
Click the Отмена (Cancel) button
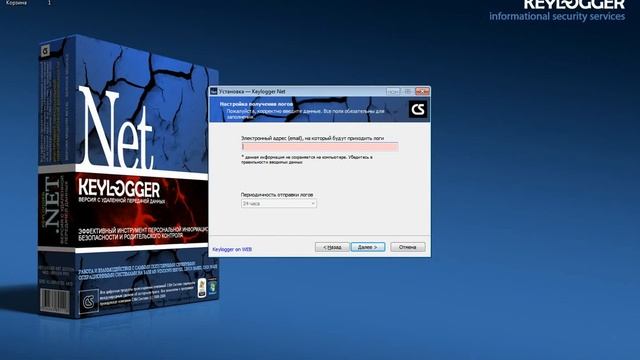click(407, 247)
